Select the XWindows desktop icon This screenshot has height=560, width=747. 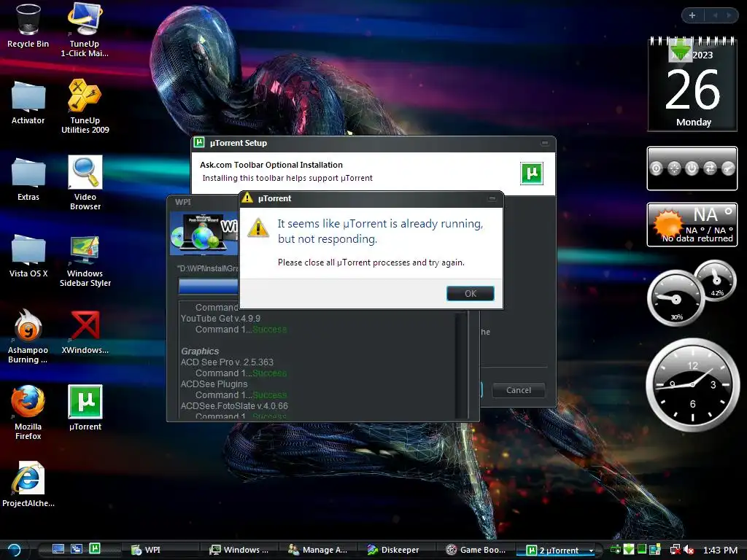click(85, 332)
